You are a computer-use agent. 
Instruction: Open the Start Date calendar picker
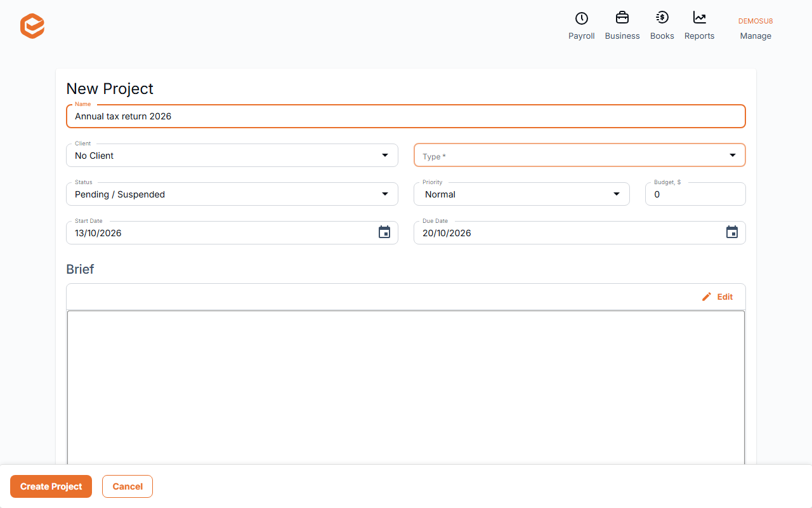coord(384,232)
